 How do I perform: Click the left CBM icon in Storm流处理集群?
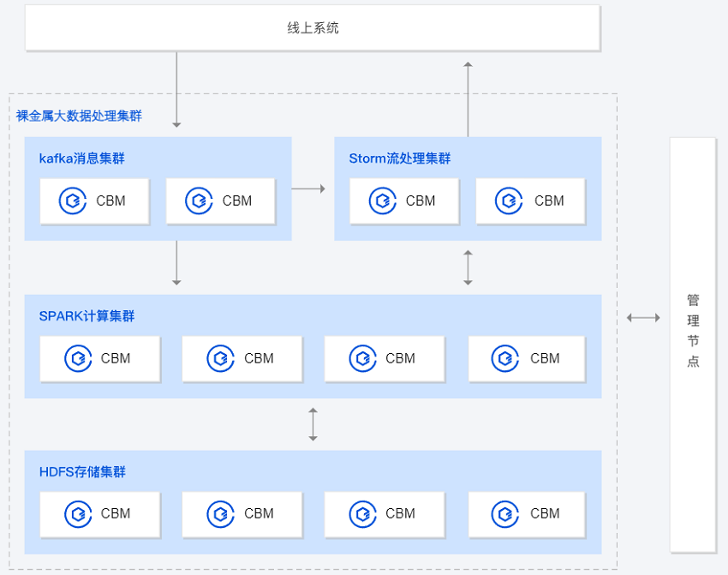tap(383, 201)
